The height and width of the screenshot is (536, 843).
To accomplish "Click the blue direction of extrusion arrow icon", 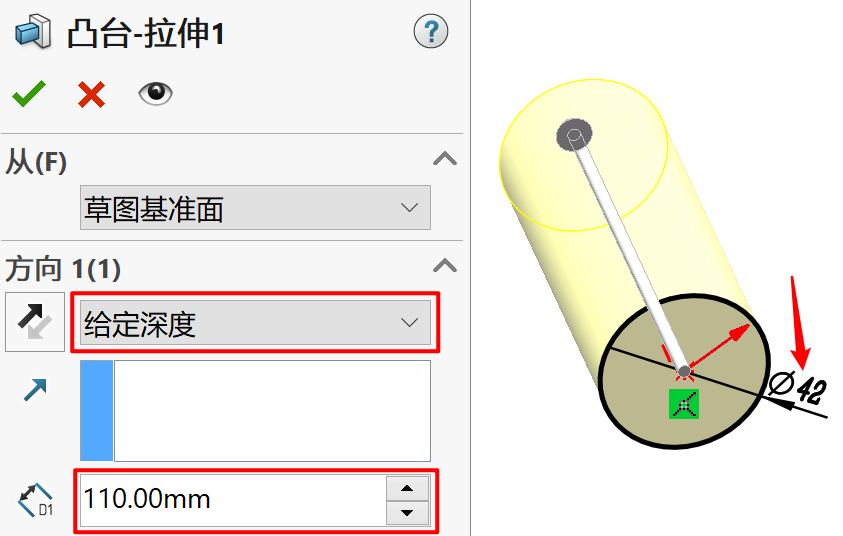I will coord(35,390).
